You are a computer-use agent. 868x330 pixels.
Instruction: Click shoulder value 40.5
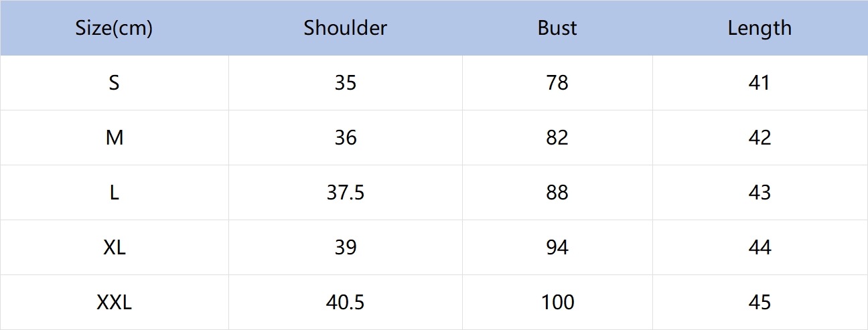(346, 303)
